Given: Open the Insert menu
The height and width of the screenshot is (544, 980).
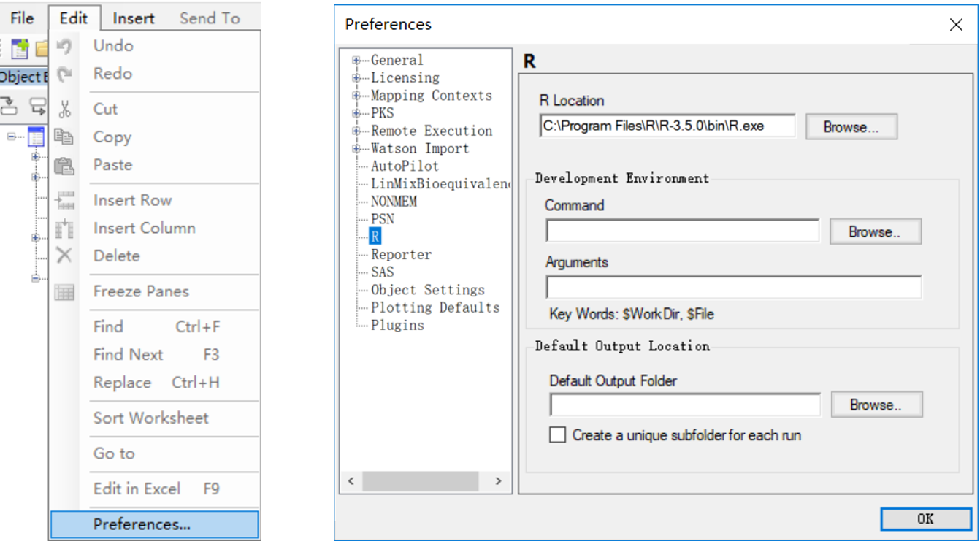Looking at the screenshot, I should tap(134, 18).
